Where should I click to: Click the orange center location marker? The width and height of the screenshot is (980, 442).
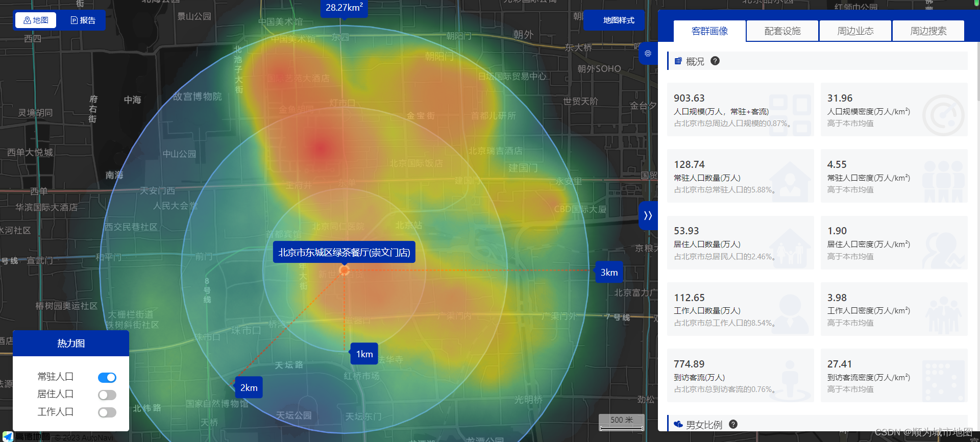345,270
